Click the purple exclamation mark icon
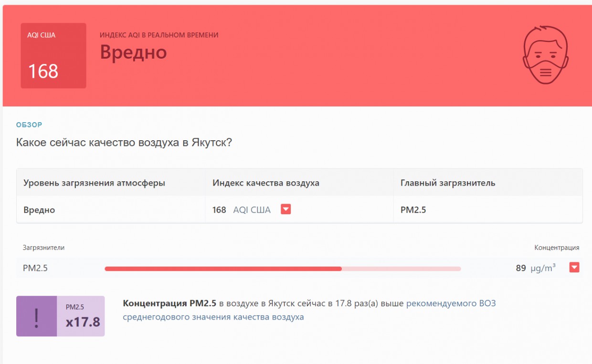This screenshot has height=364, width=592. pyautogui.click(x=36, y=316)
